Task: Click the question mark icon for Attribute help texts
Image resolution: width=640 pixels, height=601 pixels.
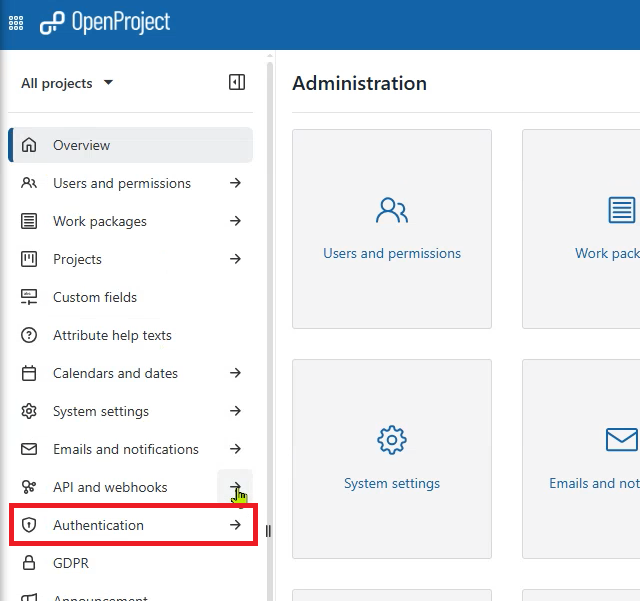Action: 29,335
